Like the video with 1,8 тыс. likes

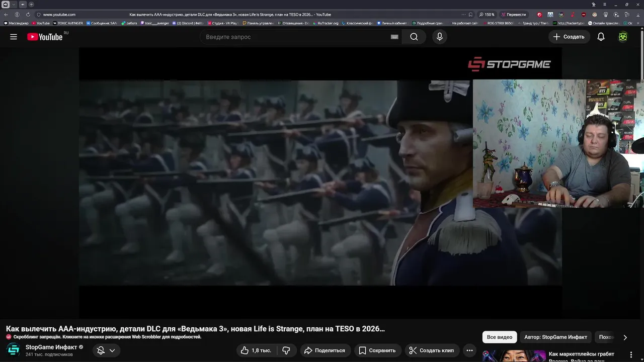coord(256,350)
